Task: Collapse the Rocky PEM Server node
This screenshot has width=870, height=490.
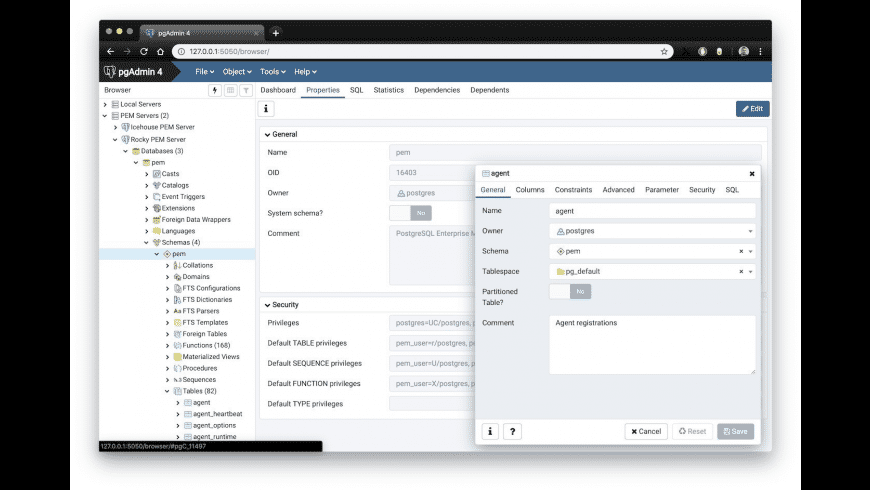Action: pyautogui.click(x=115, y=139)
